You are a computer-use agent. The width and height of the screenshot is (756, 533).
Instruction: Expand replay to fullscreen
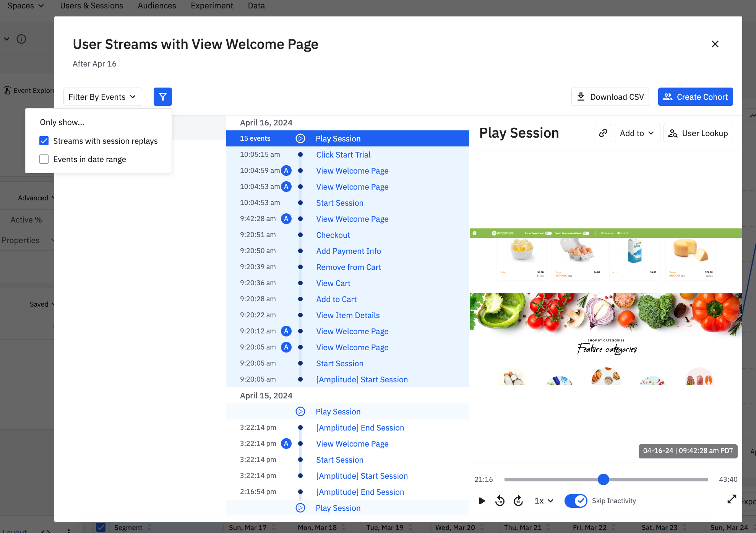point(732,499)
